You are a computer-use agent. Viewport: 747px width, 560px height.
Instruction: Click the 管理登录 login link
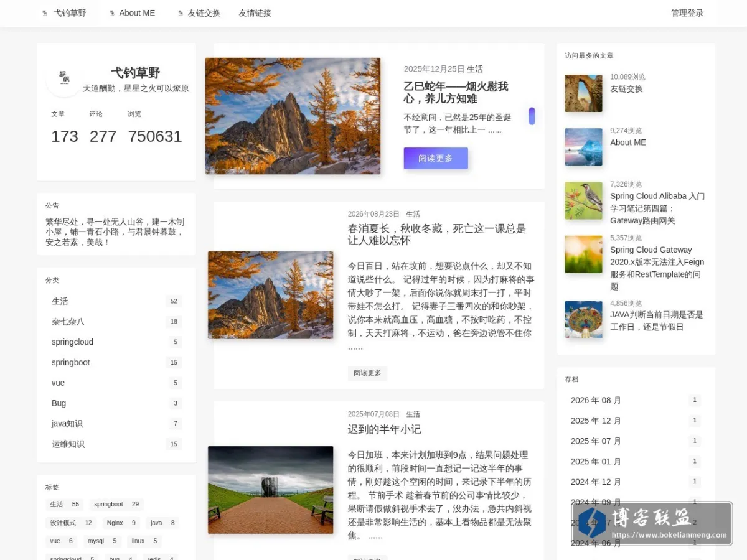click(x=687, y=13)
